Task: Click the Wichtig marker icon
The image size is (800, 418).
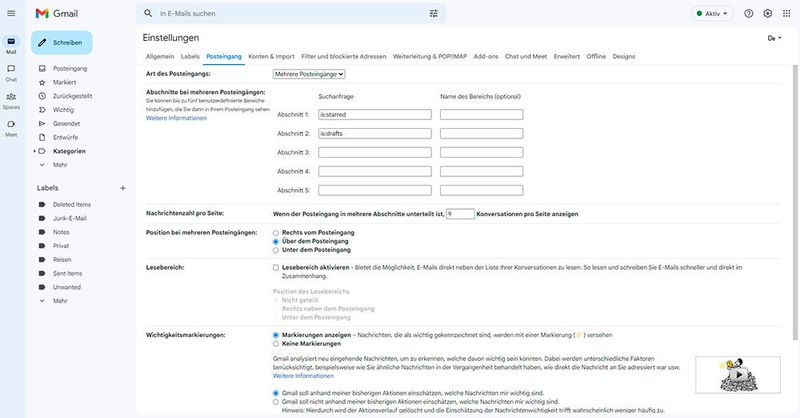Action: click(x=42, y=110)
